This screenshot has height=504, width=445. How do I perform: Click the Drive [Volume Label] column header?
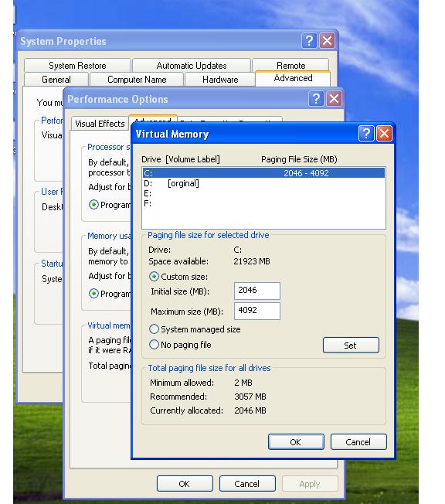coord(181,159)
